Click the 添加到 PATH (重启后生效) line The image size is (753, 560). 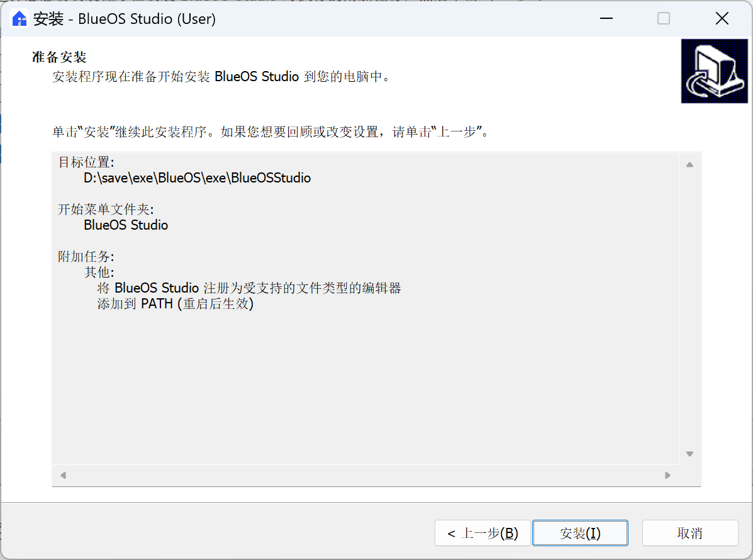[x=176, y=304]
